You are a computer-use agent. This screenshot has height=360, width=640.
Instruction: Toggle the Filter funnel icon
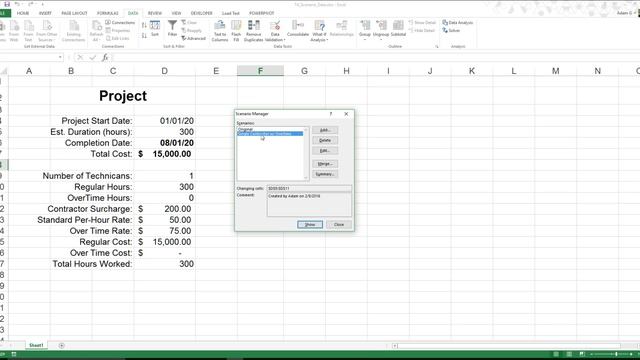click(172, 29)
